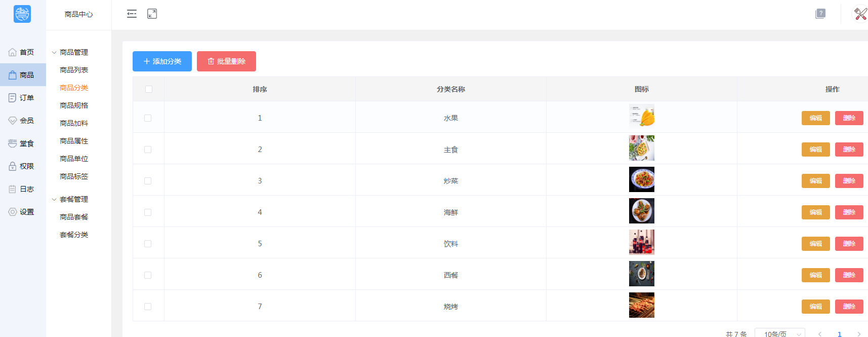868x337 pixels.
Task: Open 权限 lock icon in sidebar
Action: (13, 166)
